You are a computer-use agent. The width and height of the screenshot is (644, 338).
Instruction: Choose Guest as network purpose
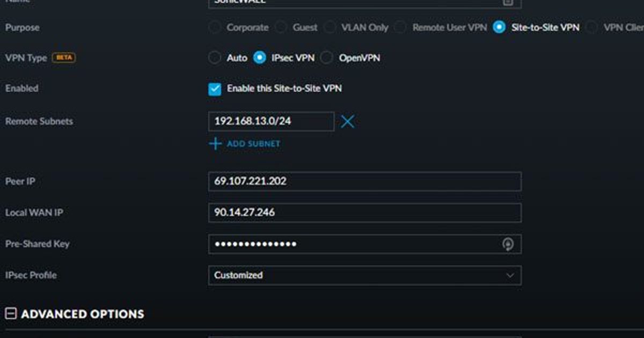pyautogui.click(x=281, y=27)
